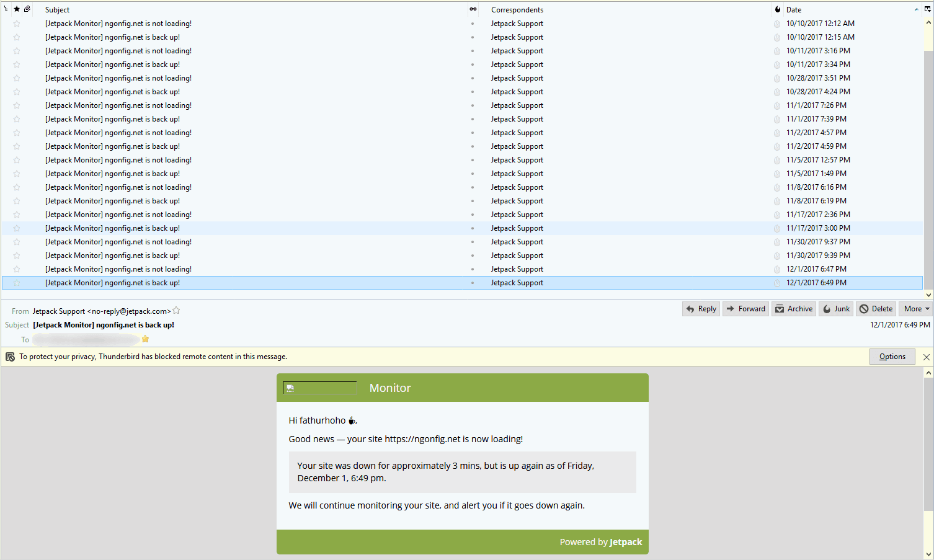This screenshot has width=934, height=560.
Task: Select the 11/30/2017 9:39 PM back up message
Action: 462,256
